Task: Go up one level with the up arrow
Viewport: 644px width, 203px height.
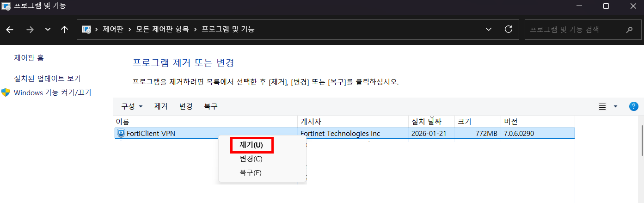Action: [65, 29]
